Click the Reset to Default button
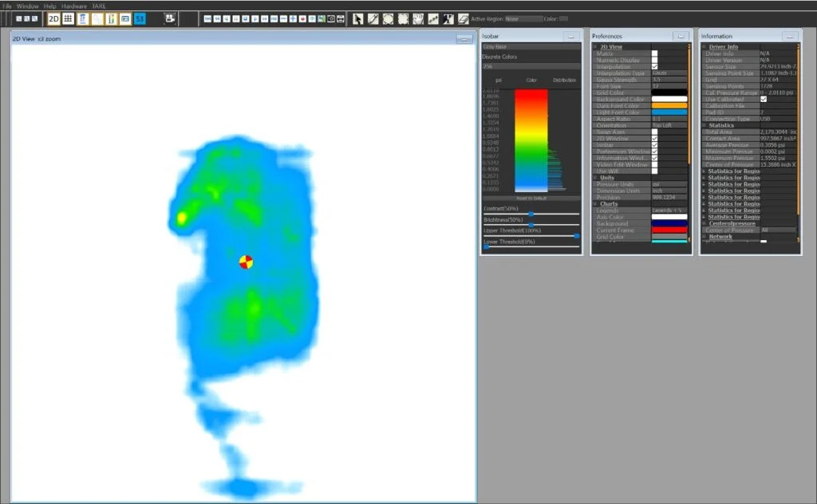The image size is (817, 504). point(531,198)
